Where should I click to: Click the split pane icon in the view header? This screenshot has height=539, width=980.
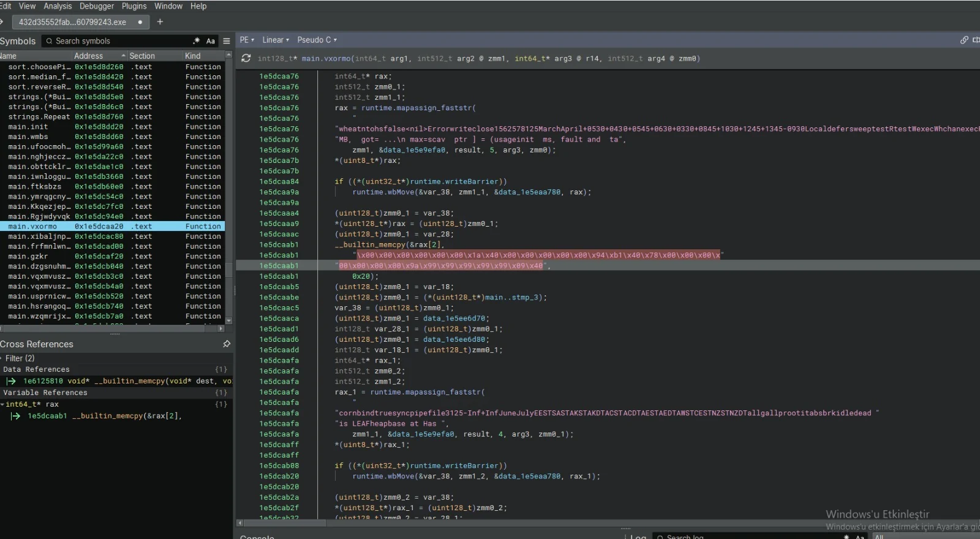click(976, 40)
